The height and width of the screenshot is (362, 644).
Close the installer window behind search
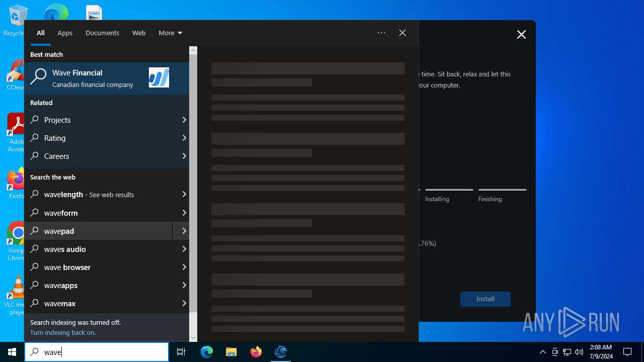[x=521, y=34]
